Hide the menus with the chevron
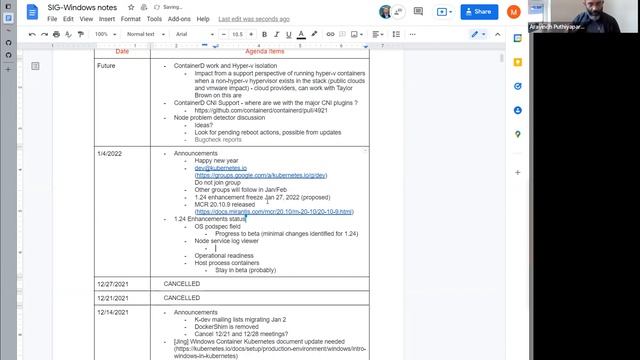The image size is (640, 360). [498, 34]
